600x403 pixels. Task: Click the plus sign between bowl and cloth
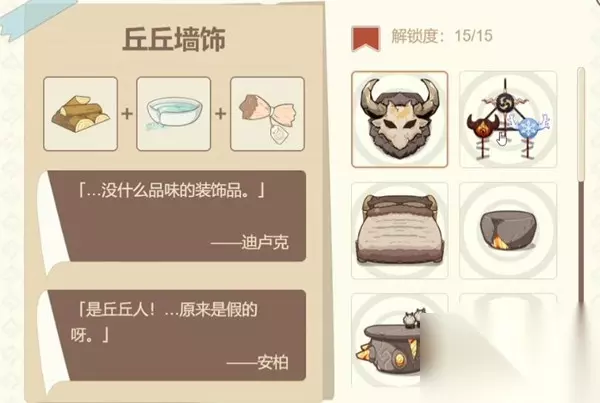(x=220, y=114)
